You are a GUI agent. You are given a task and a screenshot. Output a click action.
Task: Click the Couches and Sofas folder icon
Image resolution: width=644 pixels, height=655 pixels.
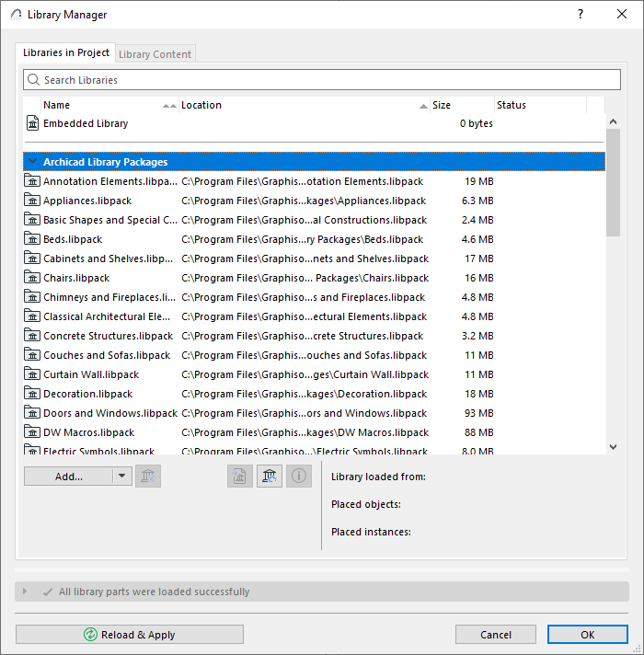(32, 355)
